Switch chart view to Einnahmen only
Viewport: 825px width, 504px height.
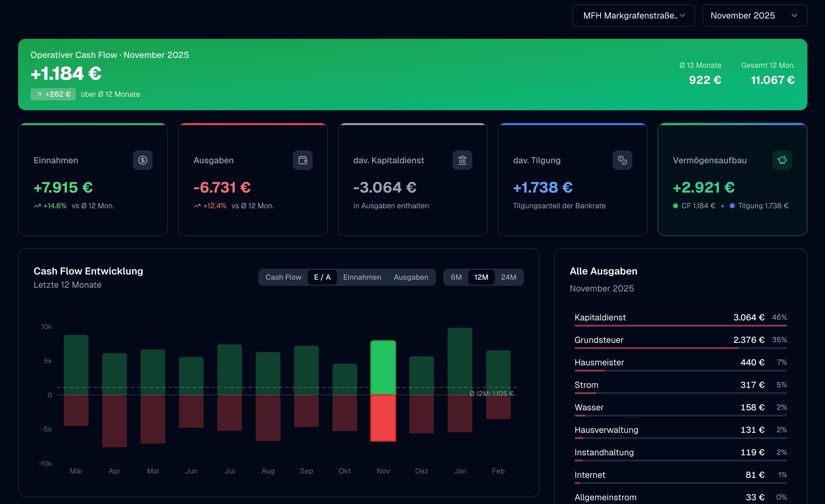point(362,277)
